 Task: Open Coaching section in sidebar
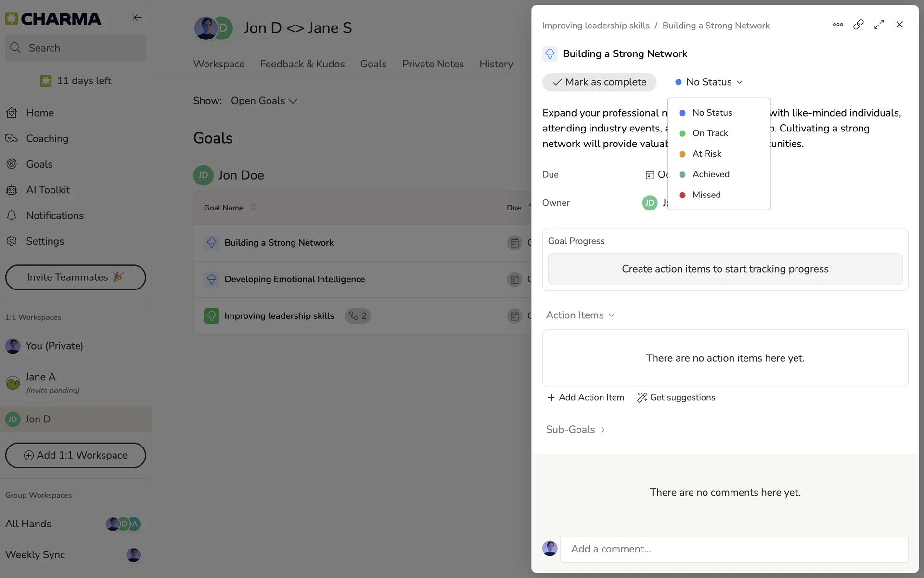pyautogui.click(x=47, y=138)
